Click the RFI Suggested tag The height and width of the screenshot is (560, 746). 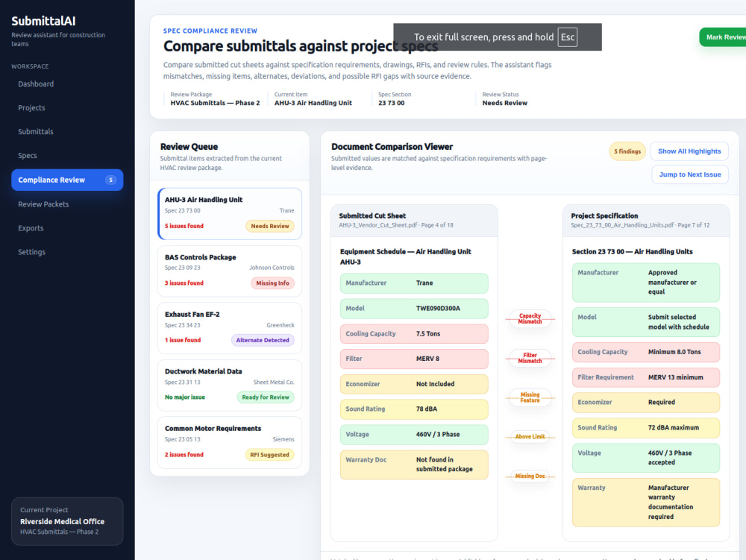click(x=269, y=455)
